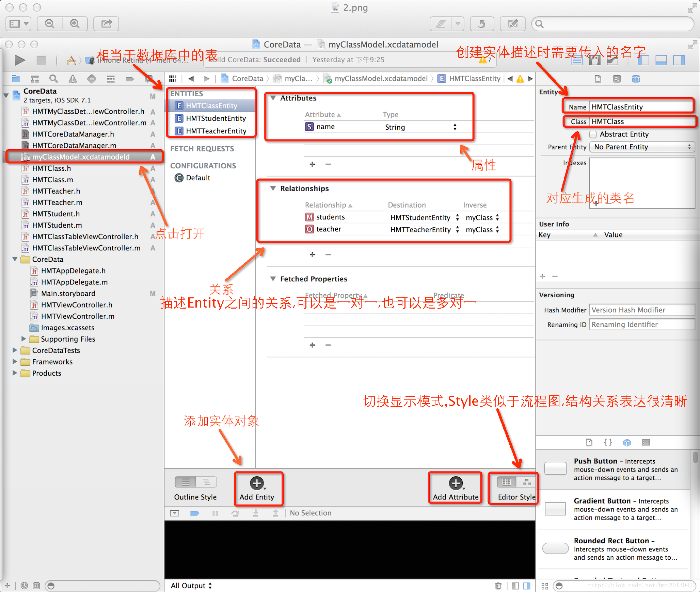Remove attribute with the minus button
Image resolution: width=700 pixels, height=592 pixels.
(328, 164)
